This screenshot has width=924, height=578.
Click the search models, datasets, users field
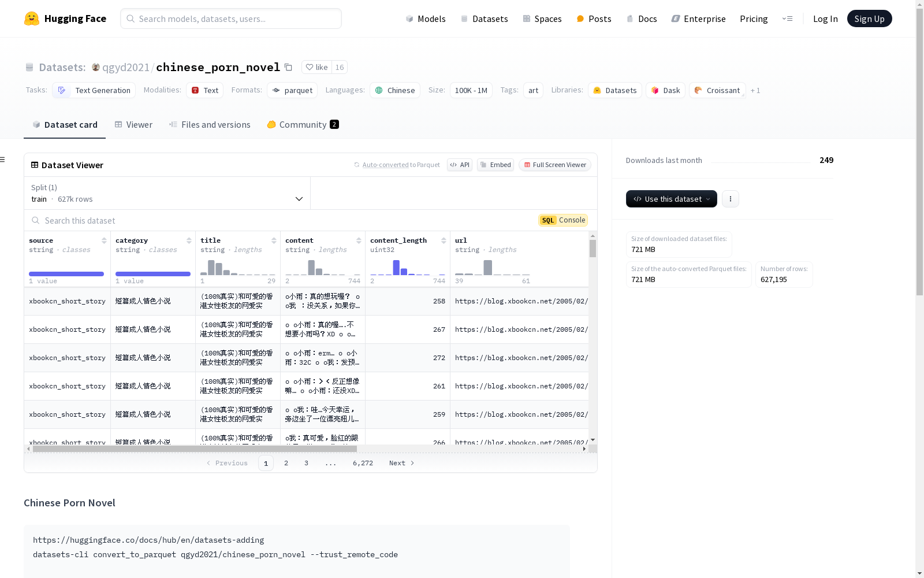point(231,18)
